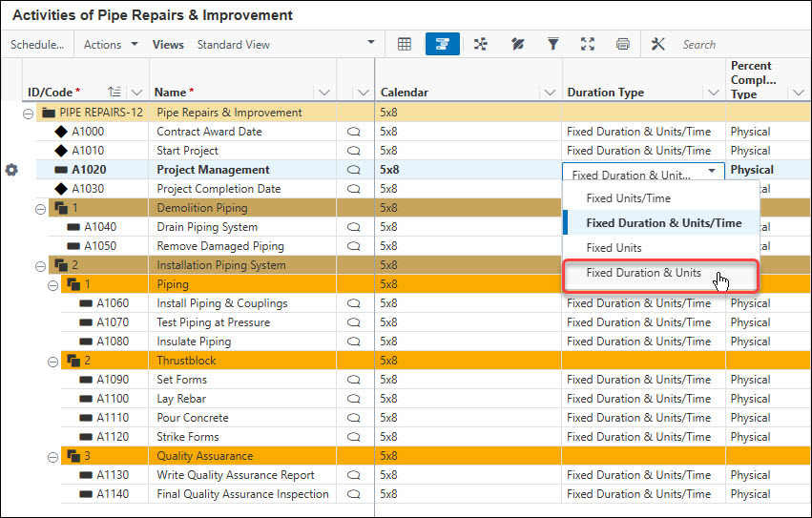Click the gear icon beside row A1020
This screenshot has height=518, width=812.
[11, 170]
